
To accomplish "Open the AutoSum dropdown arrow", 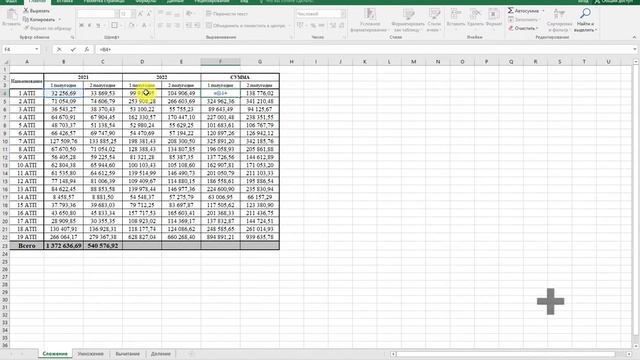I will 543,11.
